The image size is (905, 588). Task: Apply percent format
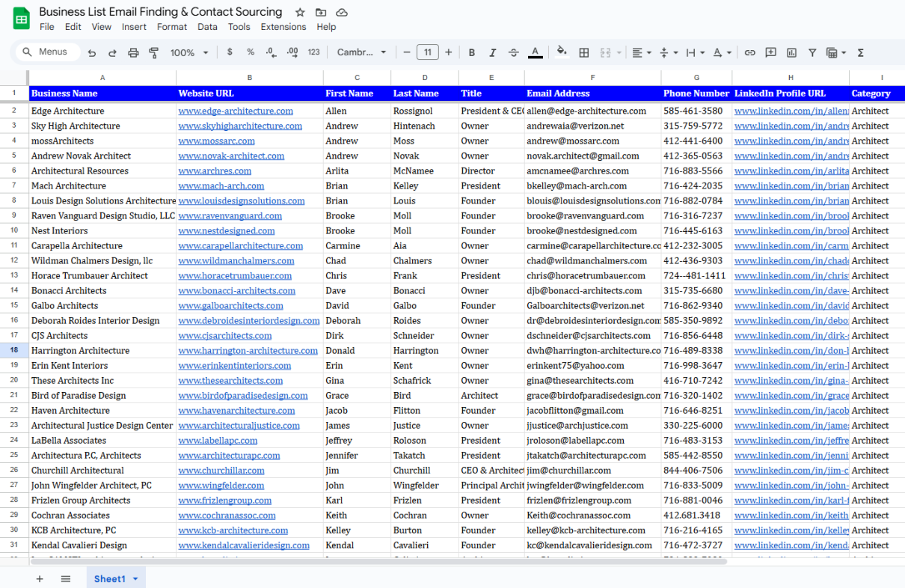[251, 52]
